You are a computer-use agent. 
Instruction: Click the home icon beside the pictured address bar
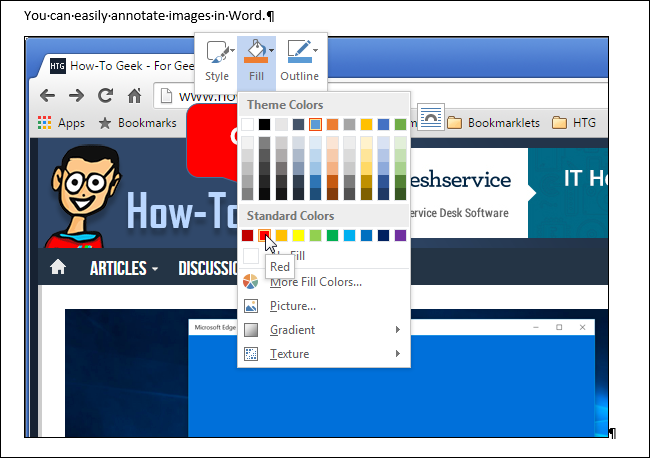tap(134, 96)
